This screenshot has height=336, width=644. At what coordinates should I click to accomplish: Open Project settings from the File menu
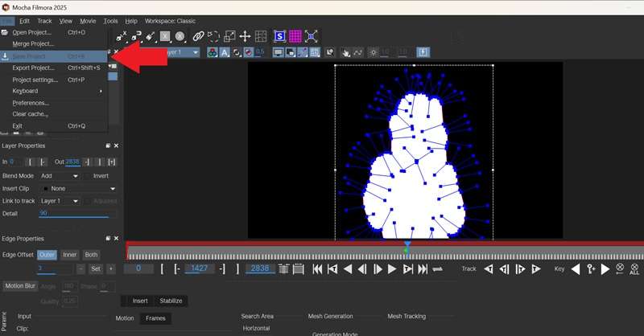(x=53, y=80)
